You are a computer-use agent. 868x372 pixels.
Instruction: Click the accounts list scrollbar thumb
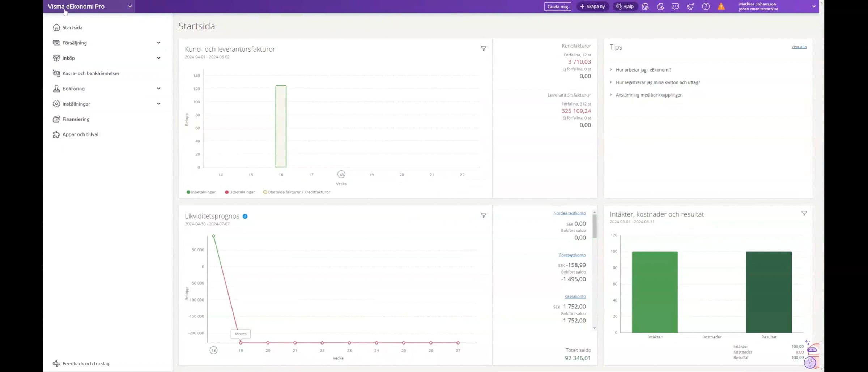click(x=594, y=226)
